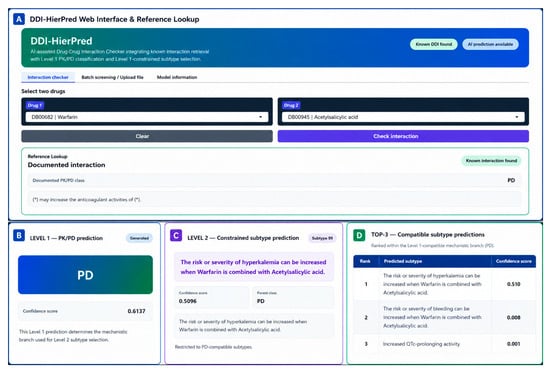Click the Check interaction button
Image resolution: width=550 pixels, height=371 pixels.
pyautogui.click(x=403, y=136)
